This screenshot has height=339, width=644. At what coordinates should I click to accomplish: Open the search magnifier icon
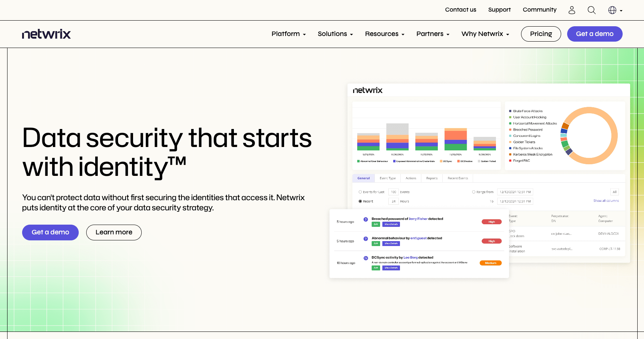pos(592,10)
